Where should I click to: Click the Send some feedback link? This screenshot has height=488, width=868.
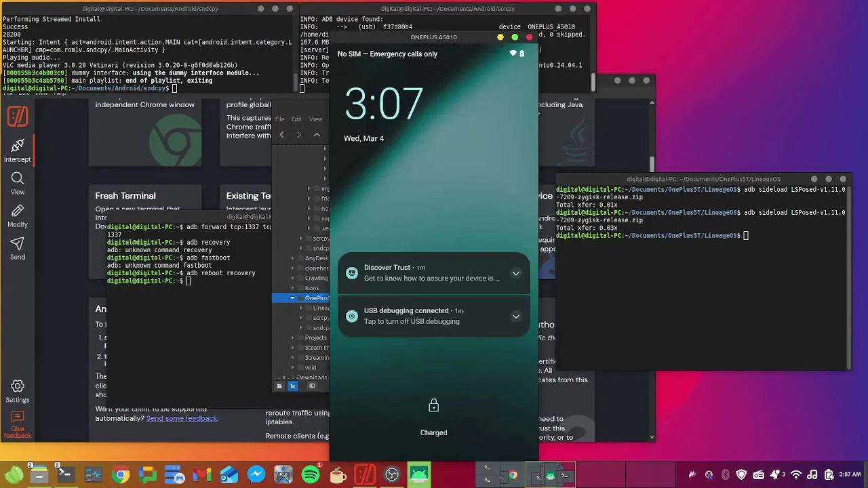(x=182, y=418)
